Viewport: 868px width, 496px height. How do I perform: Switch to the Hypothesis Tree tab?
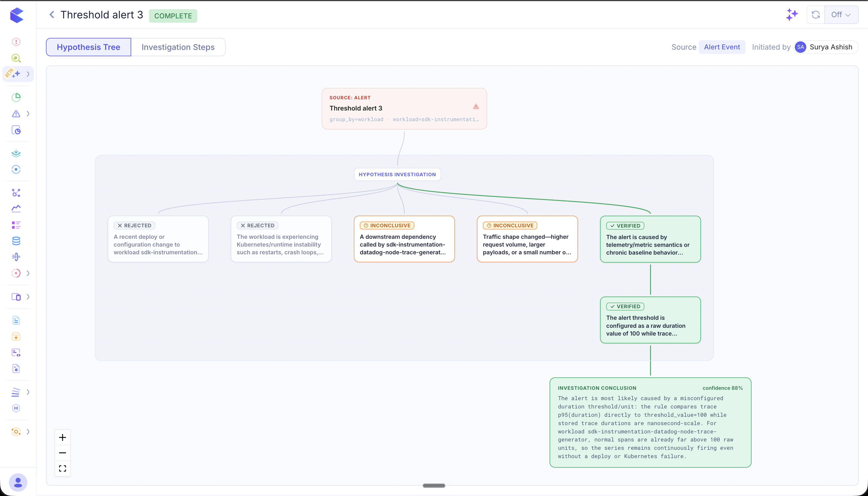coord(89,47)
